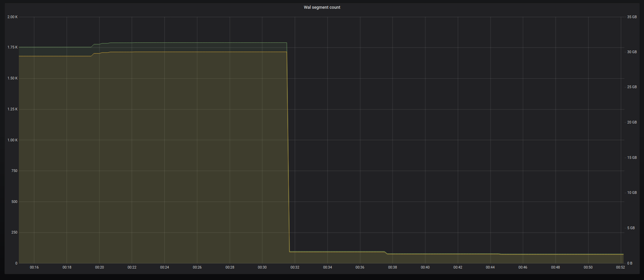Click the "00:24" time label
This screenshot has height=280, width=644.
click(165, 268)
